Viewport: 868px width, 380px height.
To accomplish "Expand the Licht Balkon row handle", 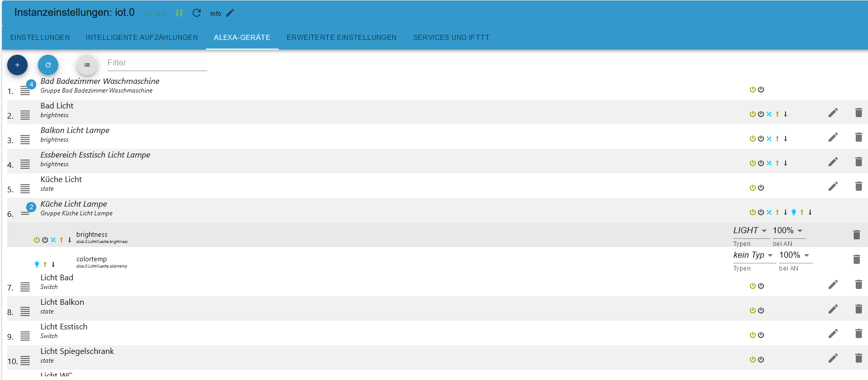I will (x=25, y=311).
